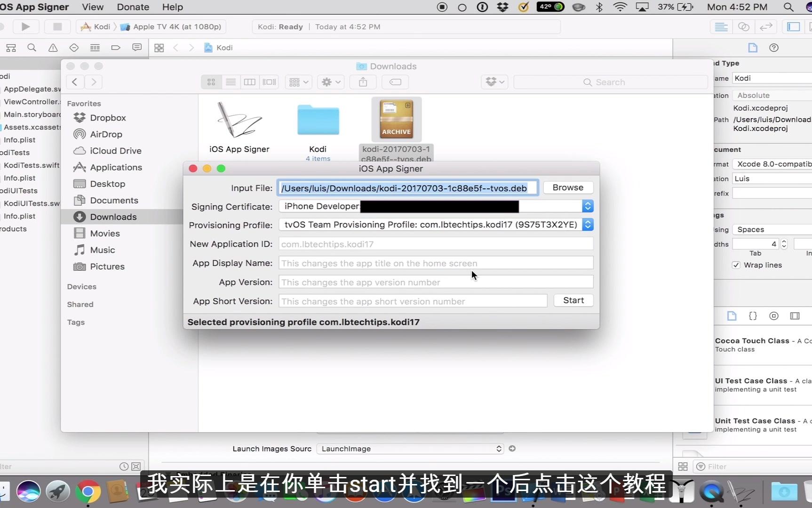
Task: Open the issue navigator warning icon
Action: pos(53,48)
